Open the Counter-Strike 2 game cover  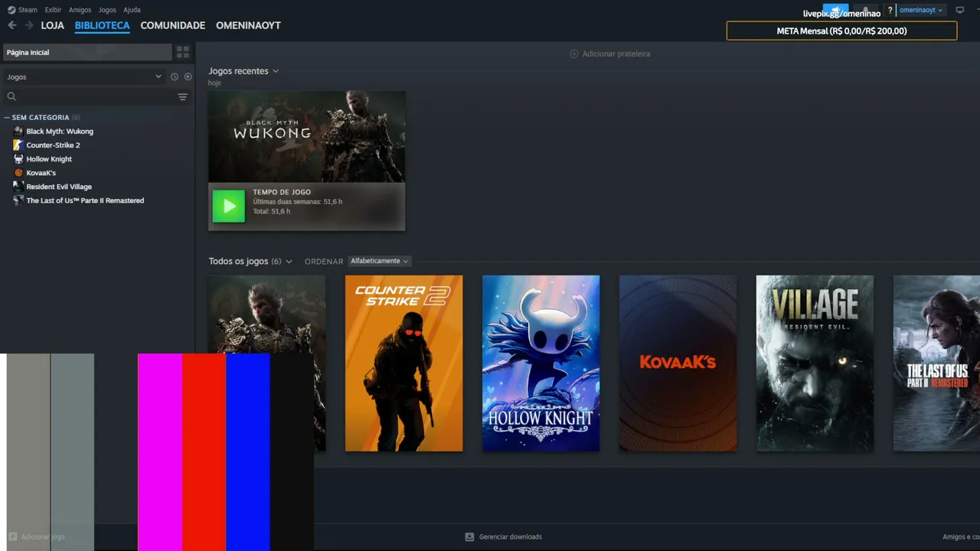[404, 364]
